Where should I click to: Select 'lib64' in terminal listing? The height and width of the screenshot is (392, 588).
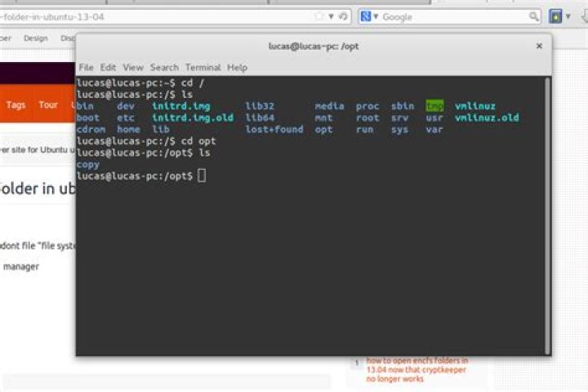coord(260,118)
